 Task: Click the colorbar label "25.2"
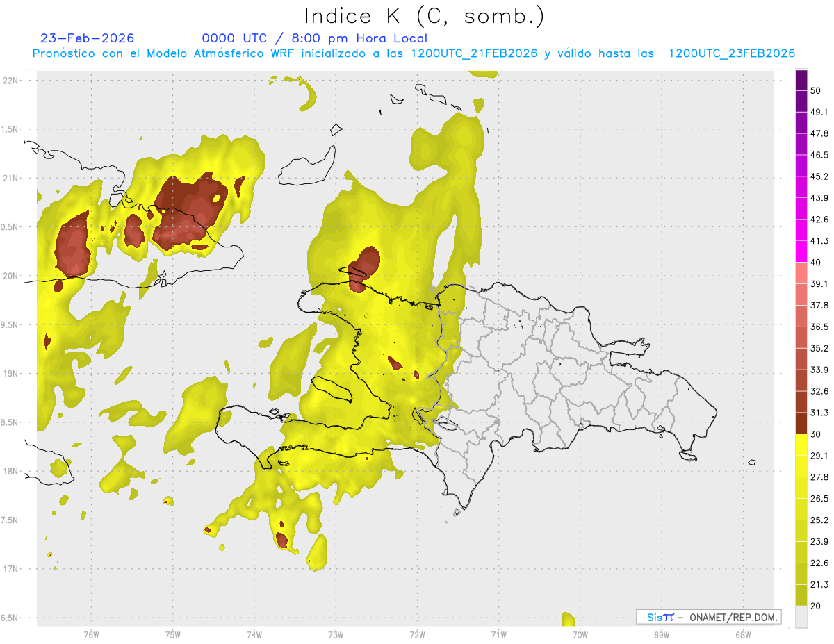point(819,520)
